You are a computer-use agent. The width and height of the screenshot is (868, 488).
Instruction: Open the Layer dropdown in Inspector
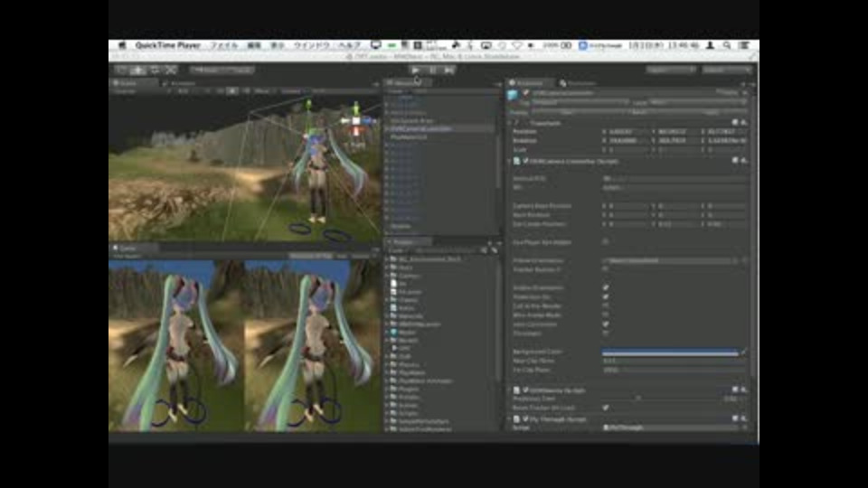pyautogui.click(x=697, y=102)
